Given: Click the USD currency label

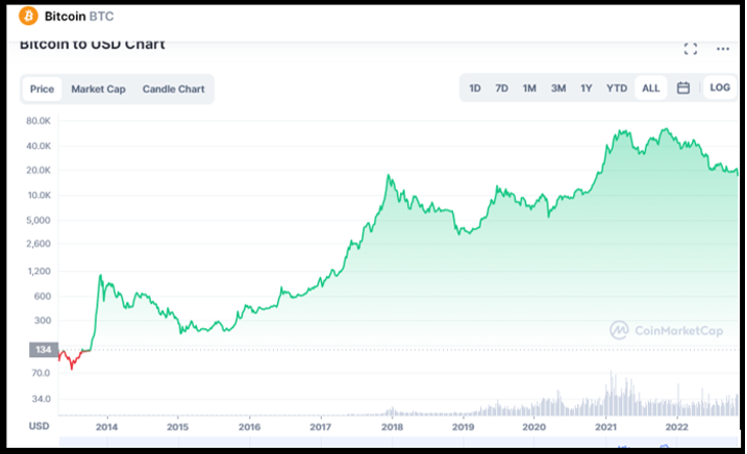Looking at the screenshot, I should point(39,426).
